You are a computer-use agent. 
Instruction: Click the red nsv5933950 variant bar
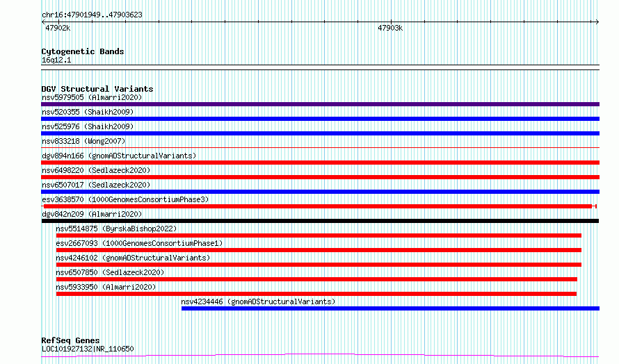tap(316, 294)
